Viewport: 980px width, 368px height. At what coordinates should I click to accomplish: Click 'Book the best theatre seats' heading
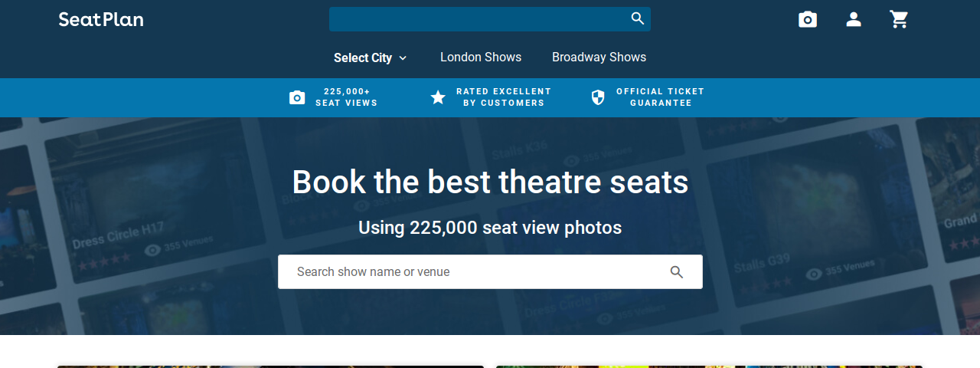click(x=490, y=182)
